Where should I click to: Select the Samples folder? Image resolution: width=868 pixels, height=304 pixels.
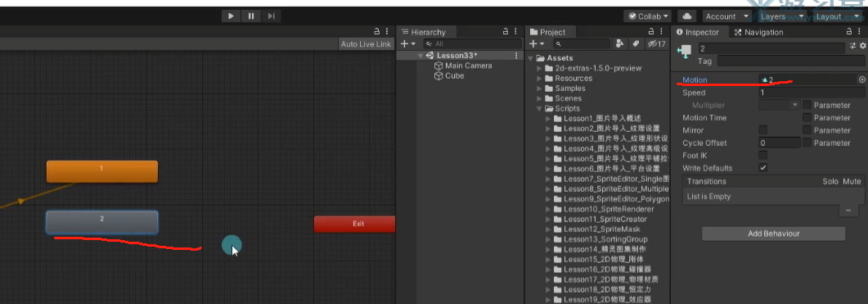click(x=569, y=88)
